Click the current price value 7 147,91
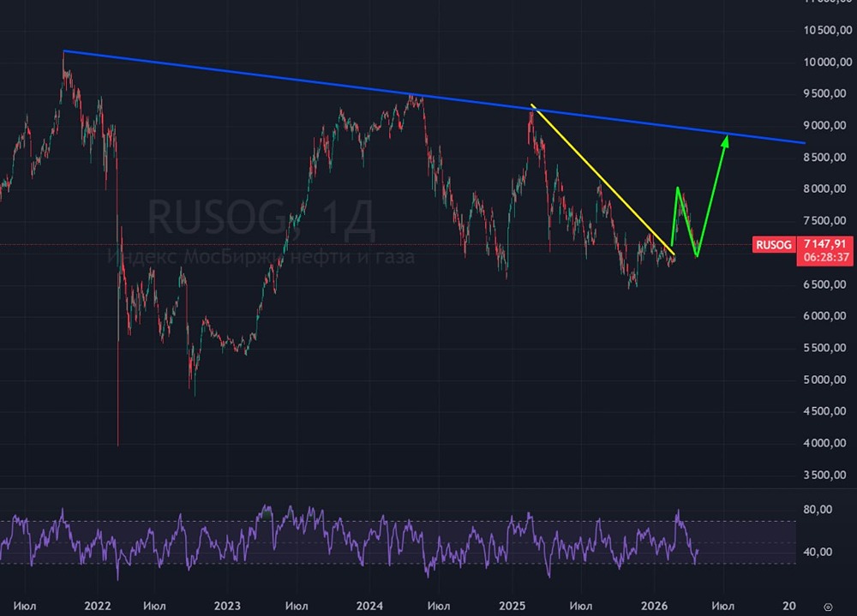 pos(824,244)
